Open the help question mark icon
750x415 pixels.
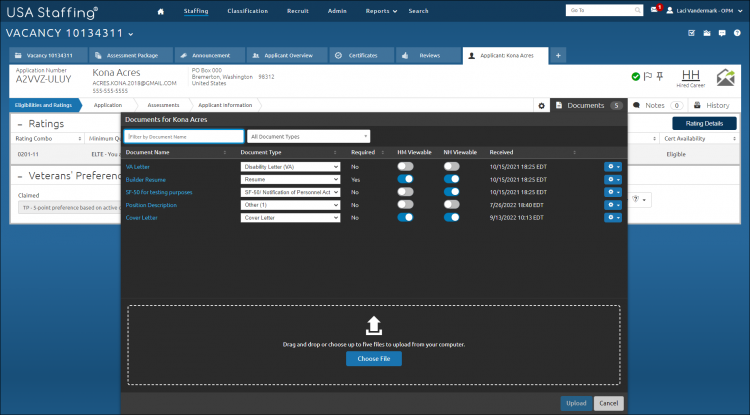click(x=737, y=33)
